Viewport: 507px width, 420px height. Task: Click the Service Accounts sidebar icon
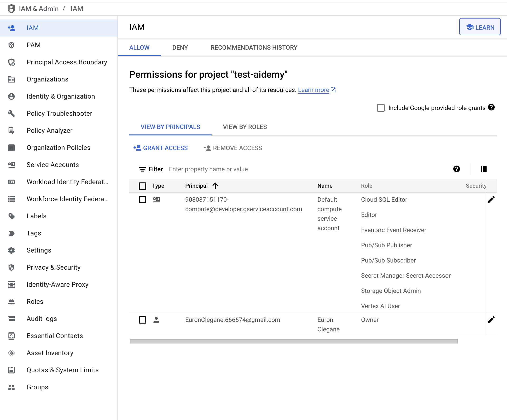tap(11, 165)
